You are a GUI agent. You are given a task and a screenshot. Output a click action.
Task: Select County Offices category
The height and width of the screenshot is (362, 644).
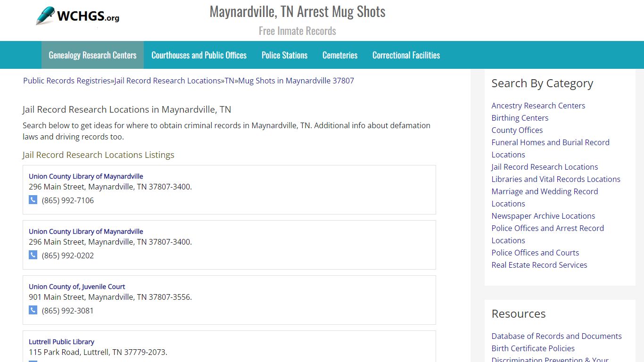click(517, 130)
